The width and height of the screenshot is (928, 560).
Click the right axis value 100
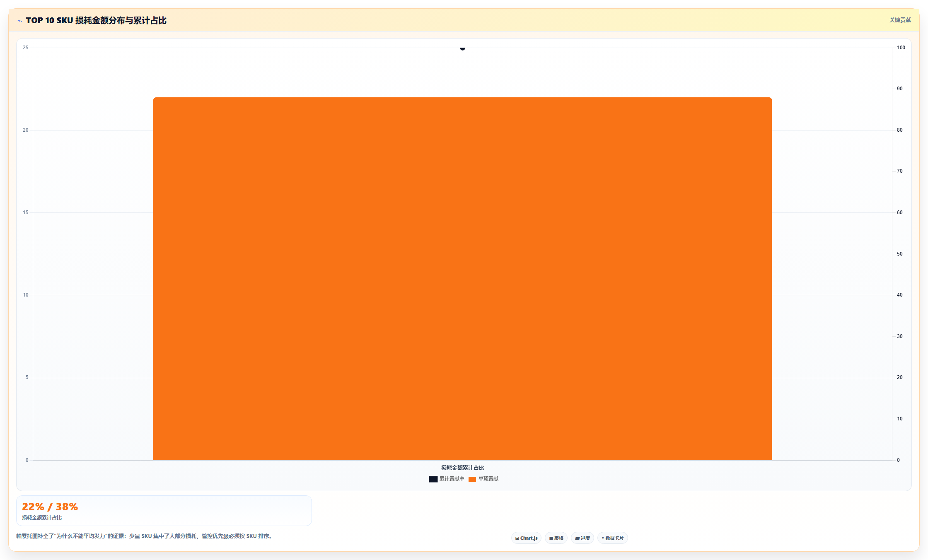click(x=901, y=48)
